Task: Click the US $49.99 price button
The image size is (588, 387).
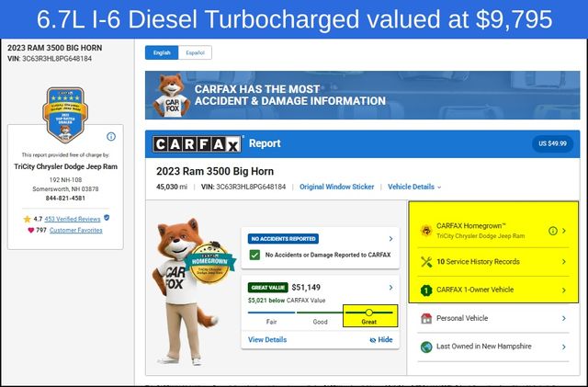Action: point(552,143)
